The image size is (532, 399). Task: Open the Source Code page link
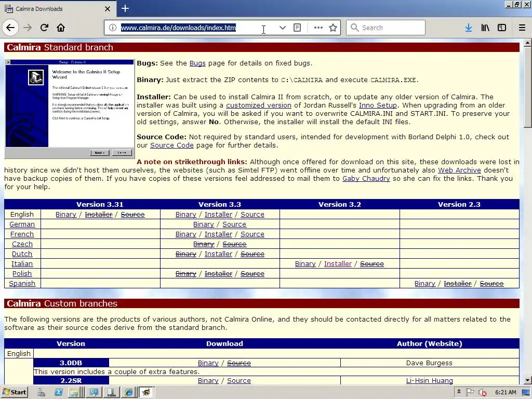[x=171, y=145]
